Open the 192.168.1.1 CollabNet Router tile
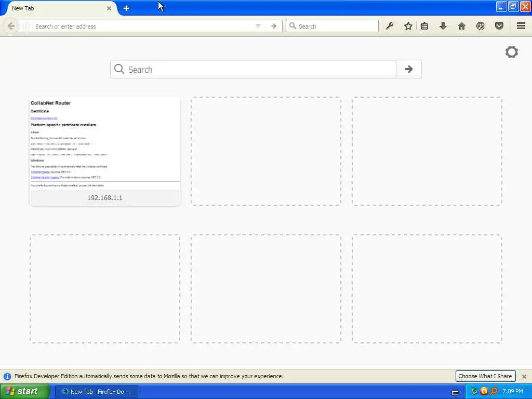This screenshot has width=532, height=399. (x=105, y=151)
